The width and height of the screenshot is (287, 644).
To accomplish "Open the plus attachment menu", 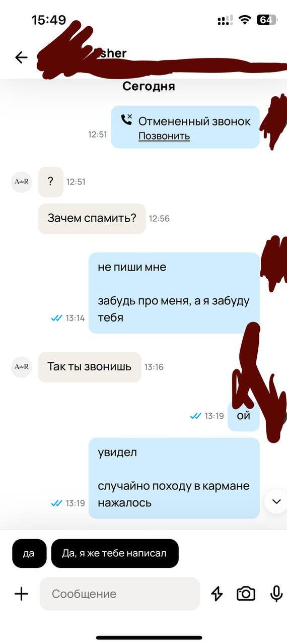I will 21,594.
